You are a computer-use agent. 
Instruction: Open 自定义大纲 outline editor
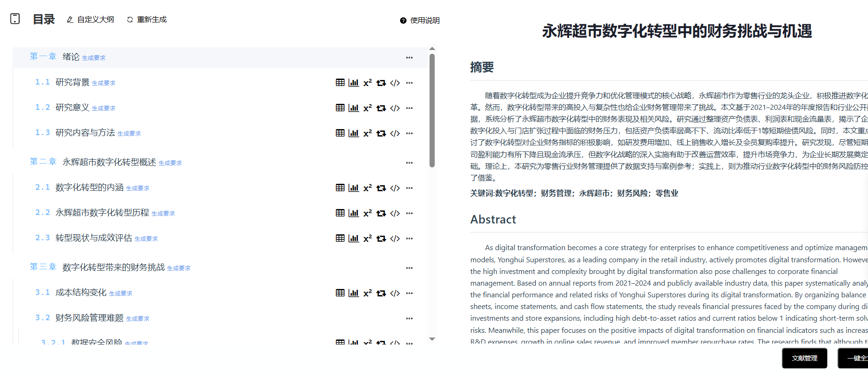(x=90, y=20)
